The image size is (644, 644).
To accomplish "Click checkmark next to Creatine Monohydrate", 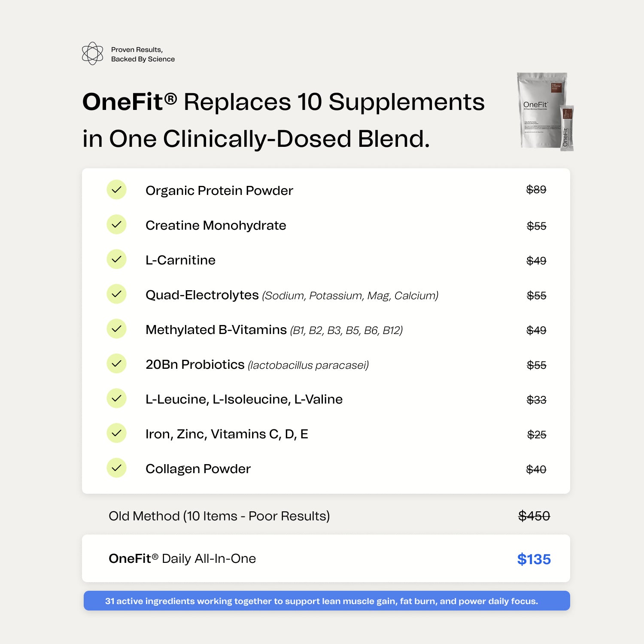I will (116, 225).
